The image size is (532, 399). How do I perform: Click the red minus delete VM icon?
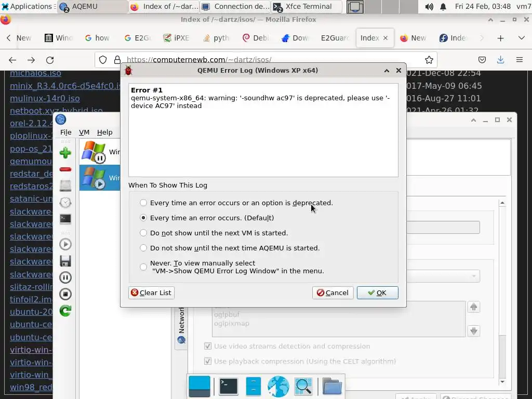click(65, 169)
